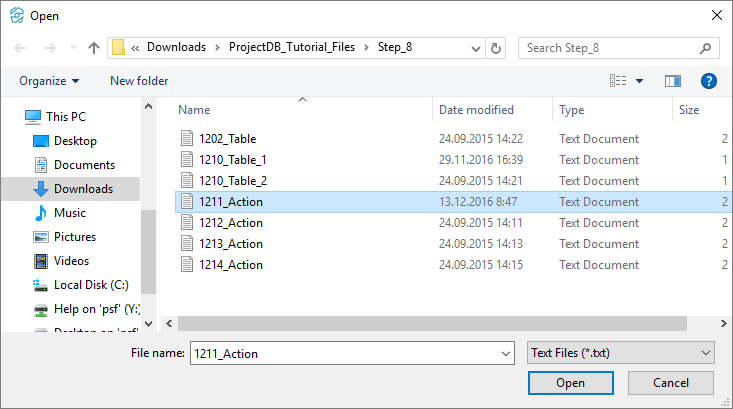Expand the view options dropdown arrow
This screenshot has width=733, height=409.
[640, 81]
